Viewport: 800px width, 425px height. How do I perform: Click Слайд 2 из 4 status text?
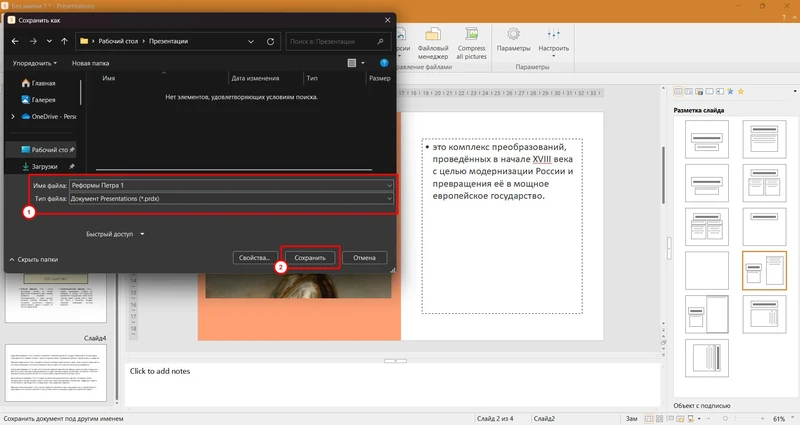[x=495, y=419]
